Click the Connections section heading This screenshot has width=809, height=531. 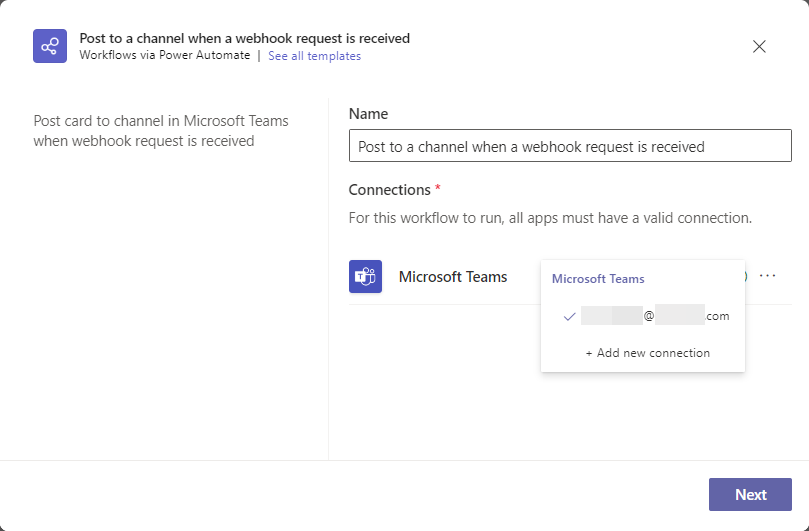point(390,190)
